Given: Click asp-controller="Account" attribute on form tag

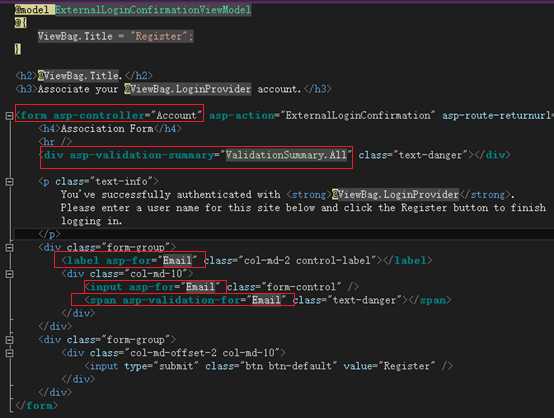Looking at the screenshot, I should pos(128,116).
